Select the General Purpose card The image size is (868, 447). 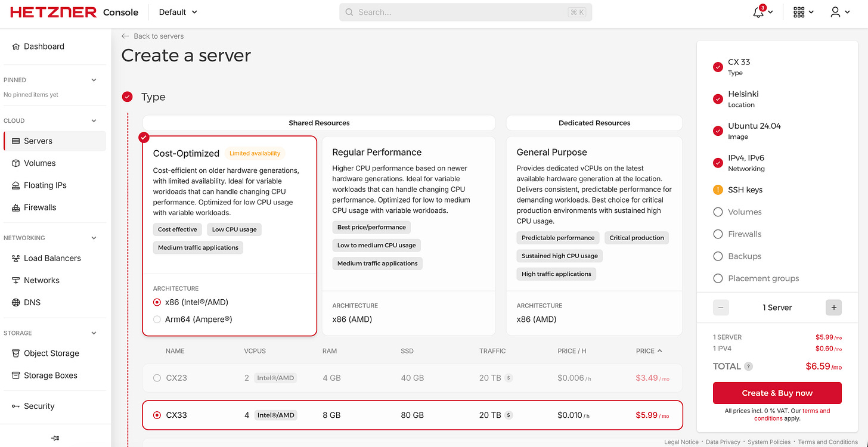click(x=594, y=236)
